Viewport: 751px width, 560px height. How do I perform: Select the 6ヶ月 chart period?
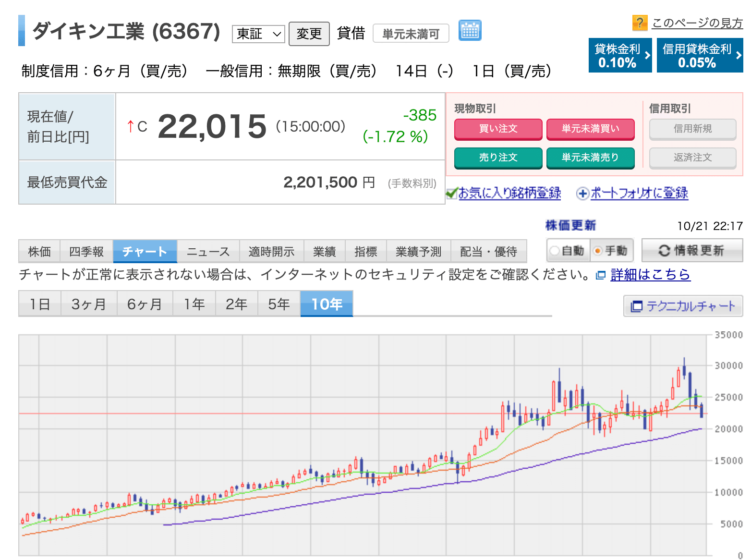[145, 304]
